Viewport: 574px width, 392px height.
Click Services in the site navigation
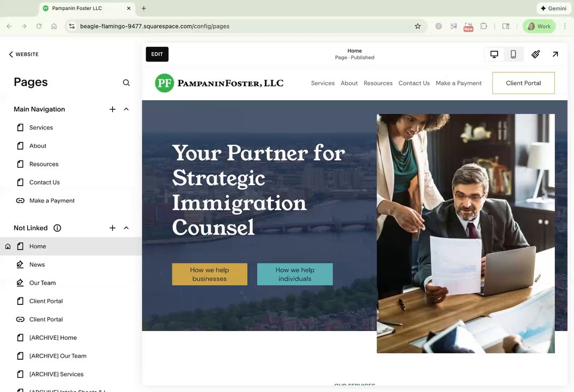pyautogui.click(x=323, y=83)
